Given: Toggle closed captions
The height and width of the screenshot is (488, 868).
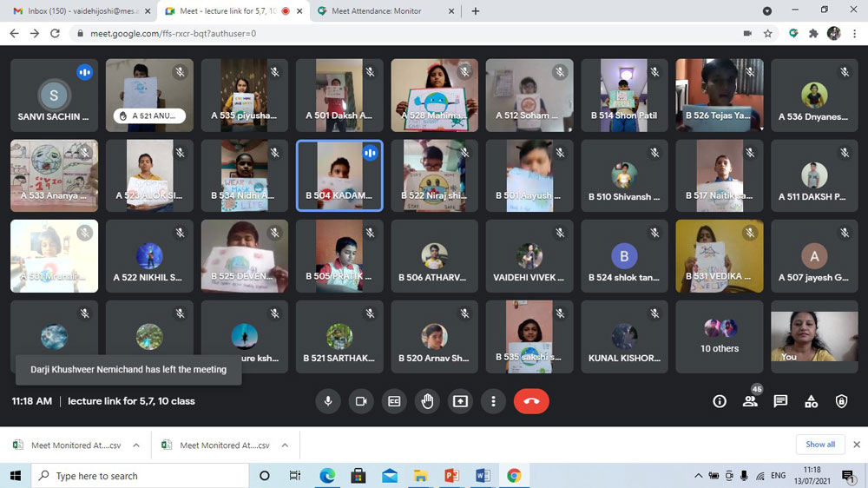Looking at the screenshot, I should pyautogui.click(x=394, y=401).
